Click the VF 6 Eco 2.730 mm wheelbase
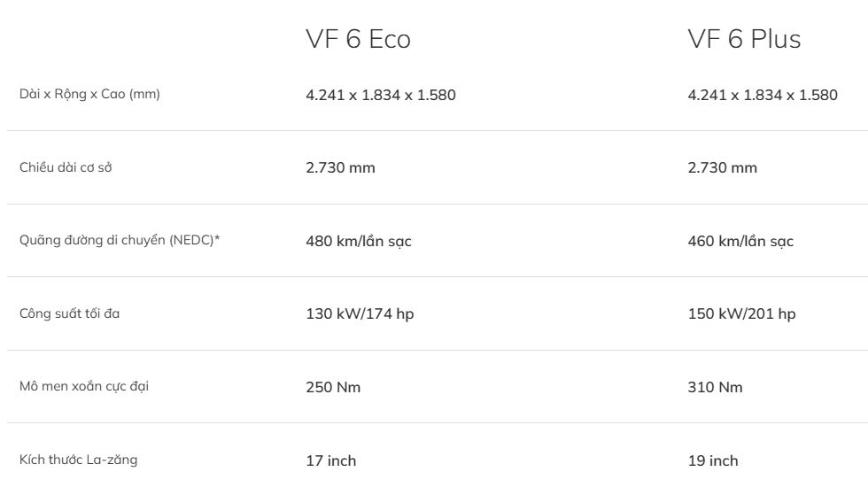The width and height of the screenshot is (868, 495). click(340, 168)
